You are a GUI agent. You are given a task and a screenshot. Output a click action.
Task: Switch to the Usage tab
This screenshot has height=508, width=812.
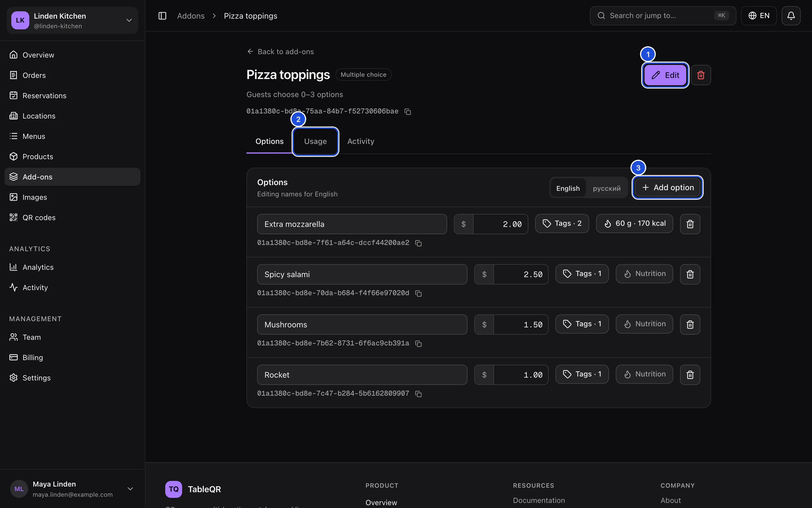[x=315, y=141]
